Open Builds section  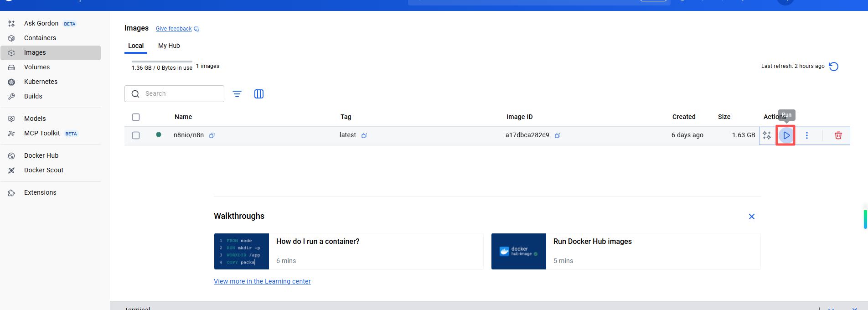[x=51, y=96]
